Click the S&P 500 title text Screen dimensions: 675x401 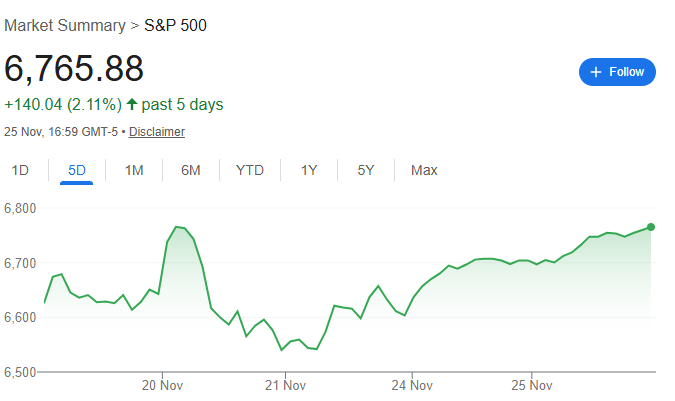click(x=176, y=25)
